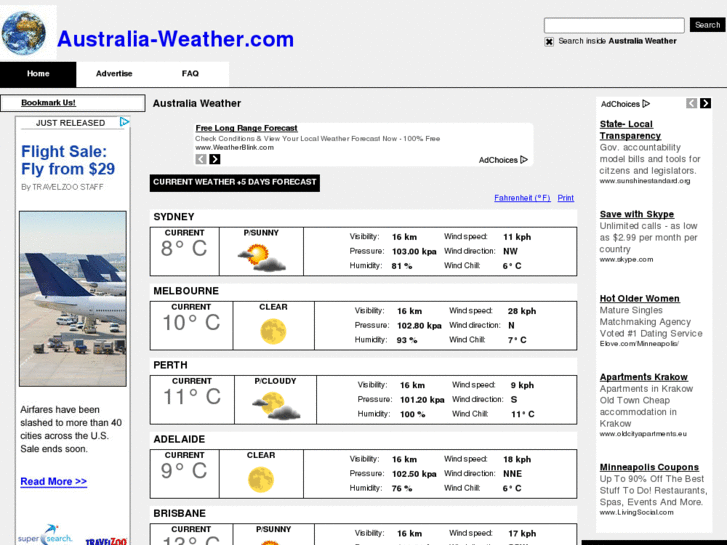This screenshot has height=545, width=727.
Task: Click Adelaide's wind direction NNE
Action: [512, 474]
